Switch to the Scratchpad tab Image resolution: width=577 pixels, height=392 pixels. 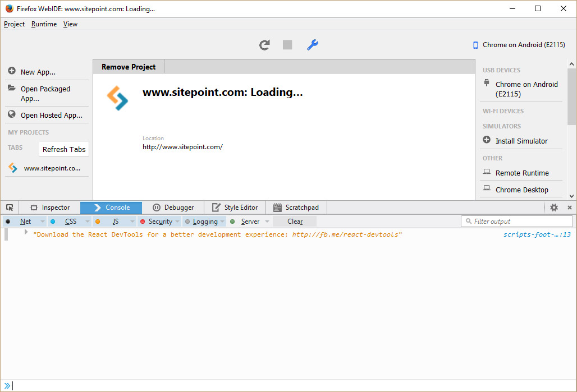point(296,207)
